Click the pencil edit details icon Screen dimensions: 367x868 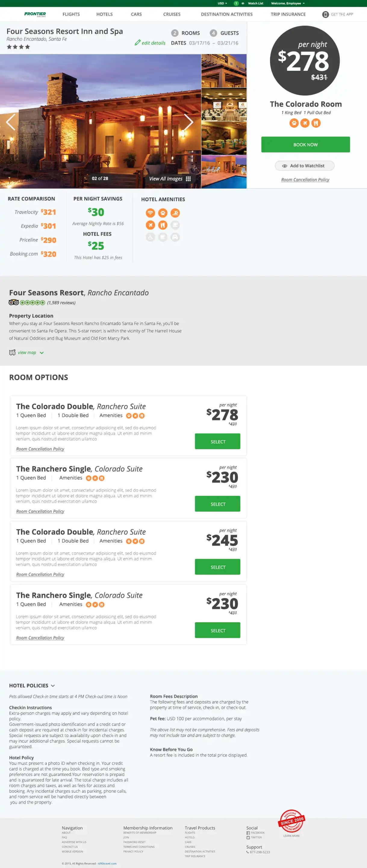click(x=137, y=42)
